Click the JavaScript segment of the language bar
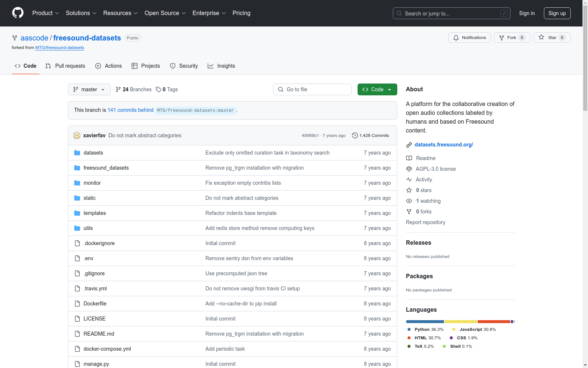 coord(461,322)
